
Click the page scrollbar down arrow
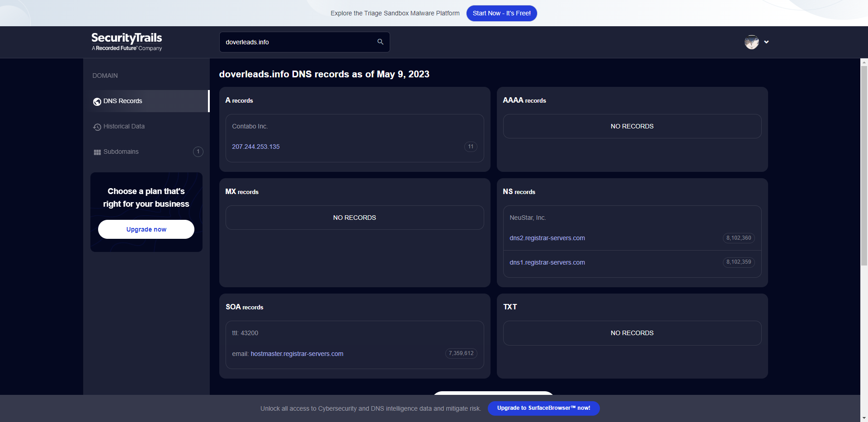(864, 418)
